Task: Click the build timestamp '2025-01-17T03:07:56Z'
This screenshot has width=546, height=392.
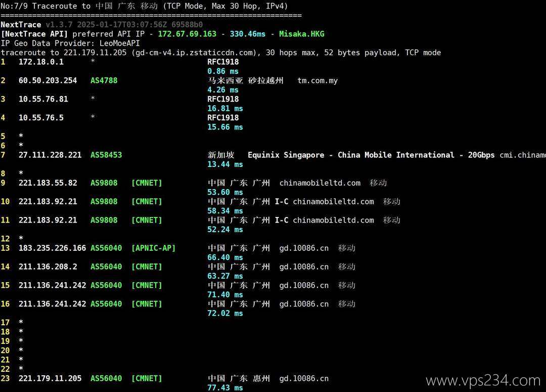Action: (122, 25)
